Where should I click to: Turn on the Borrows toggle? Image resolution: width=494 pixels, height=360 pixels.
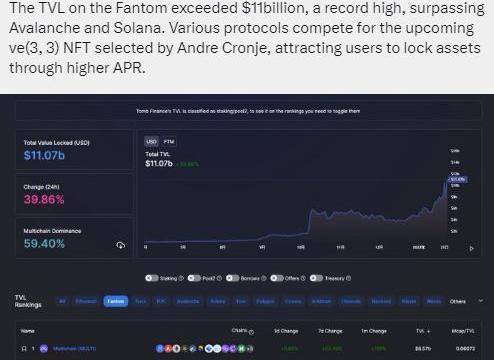click(x=233, y=278)
